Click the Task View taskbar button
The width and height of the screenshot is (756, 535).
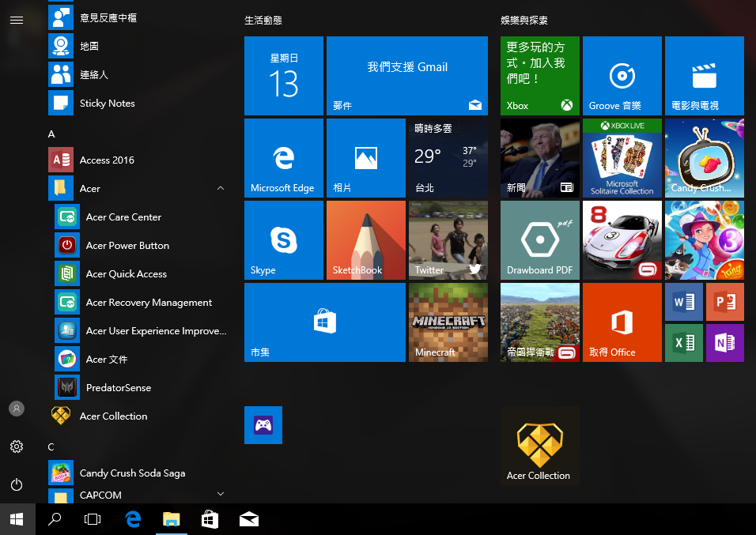[x=93, y=519]
